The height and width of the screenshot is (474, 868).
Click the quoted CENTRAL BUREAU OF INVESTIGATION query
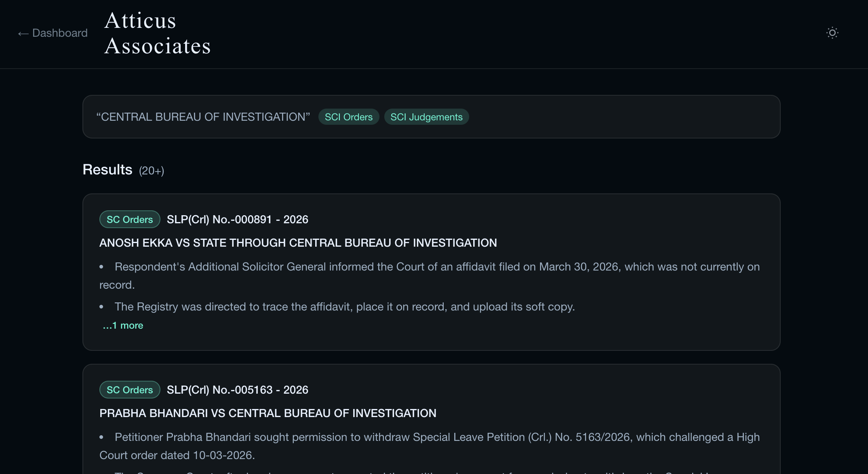(203, 117)
